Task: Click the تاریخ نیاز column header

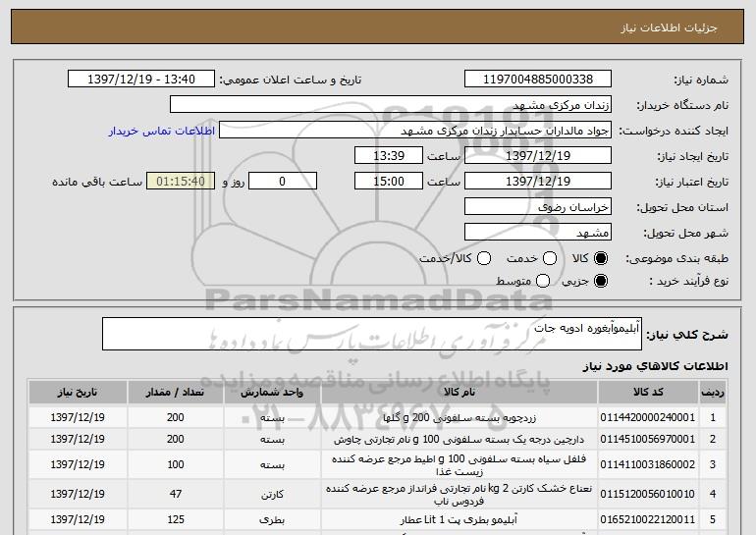Action: [78, 393]
